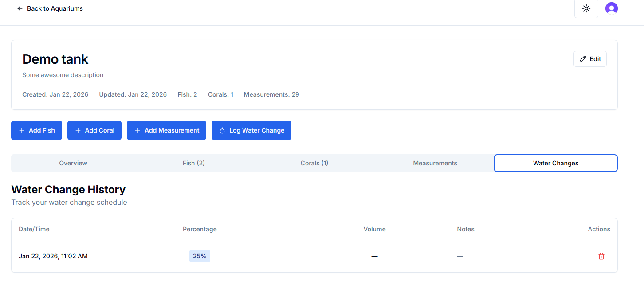Delete the Jan 22 water change entry
The height and width of the screenshot is (308, 644).
click(601, 256)
